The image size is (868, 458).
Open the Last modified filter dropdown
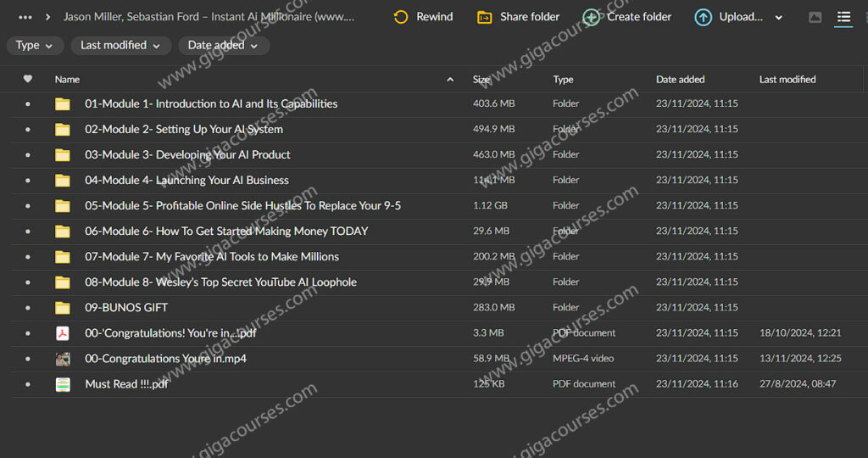point(120,45)
